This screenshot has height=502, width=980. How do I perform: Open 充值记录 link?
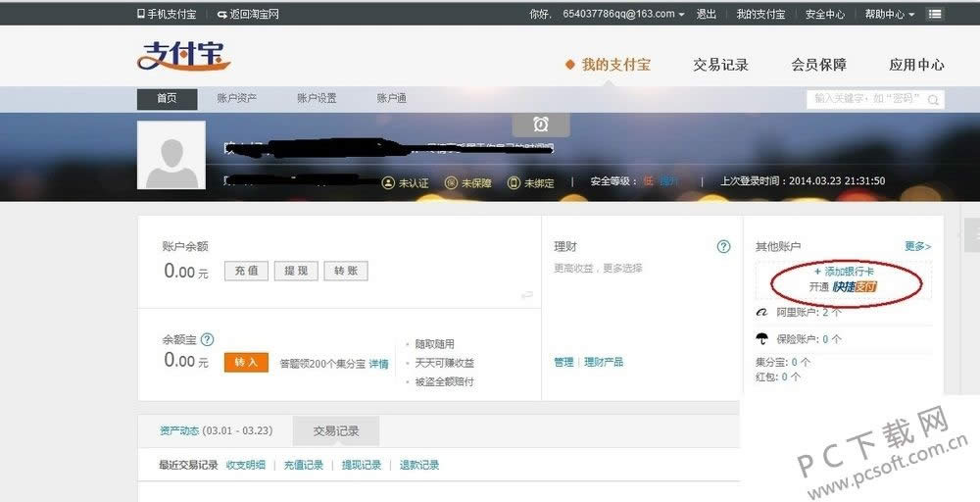[304, 465]
